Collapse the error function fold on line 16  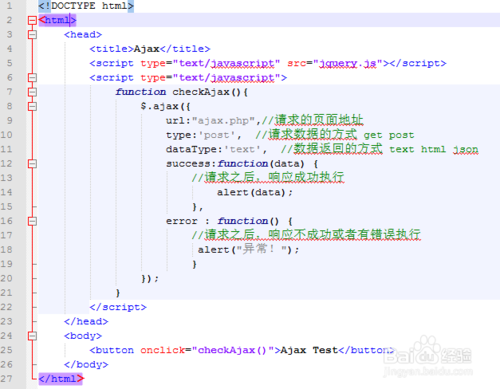click(x=32, y=221)
